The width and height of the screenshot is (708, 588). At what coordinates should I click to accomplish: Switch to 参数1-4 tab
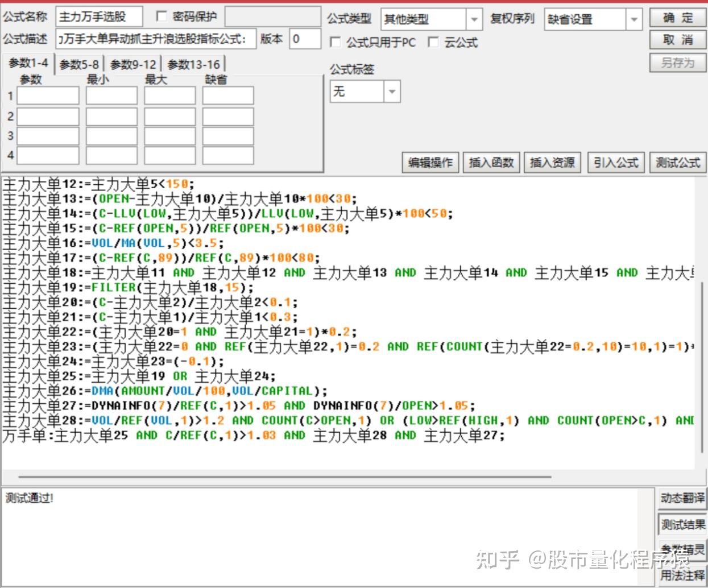point(28,63)
